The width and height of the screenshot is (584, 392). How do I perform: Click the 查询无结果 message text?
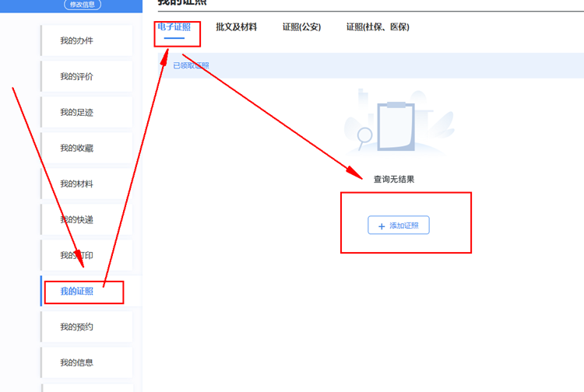393,179
